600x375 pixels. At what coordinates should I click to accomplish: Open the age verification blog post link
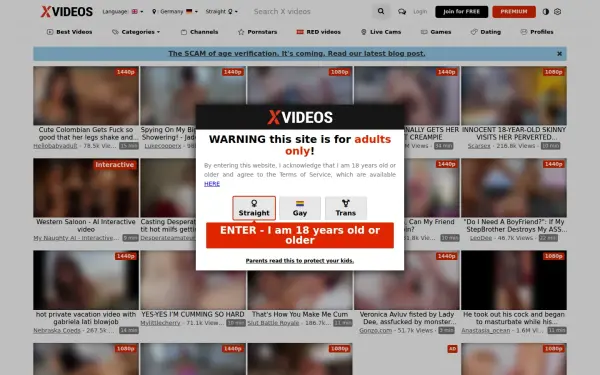tap(297, 54)
